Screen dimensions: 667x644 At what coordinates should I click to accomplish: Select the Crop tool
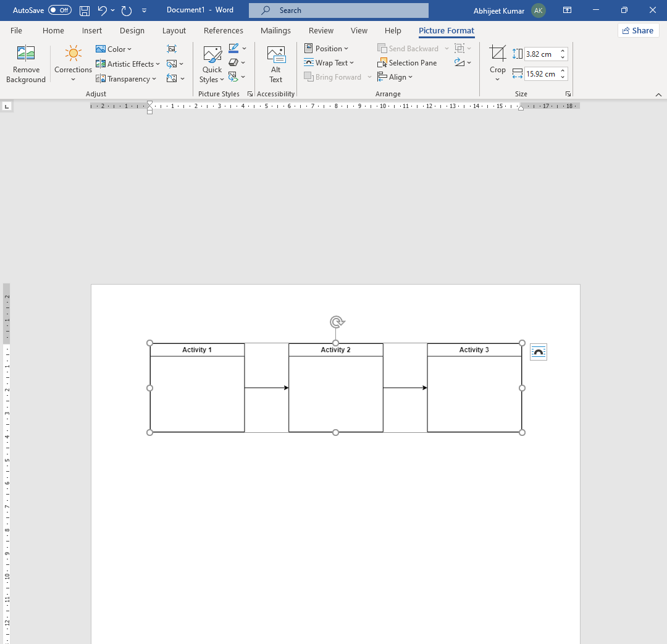(x=497, y=59)
